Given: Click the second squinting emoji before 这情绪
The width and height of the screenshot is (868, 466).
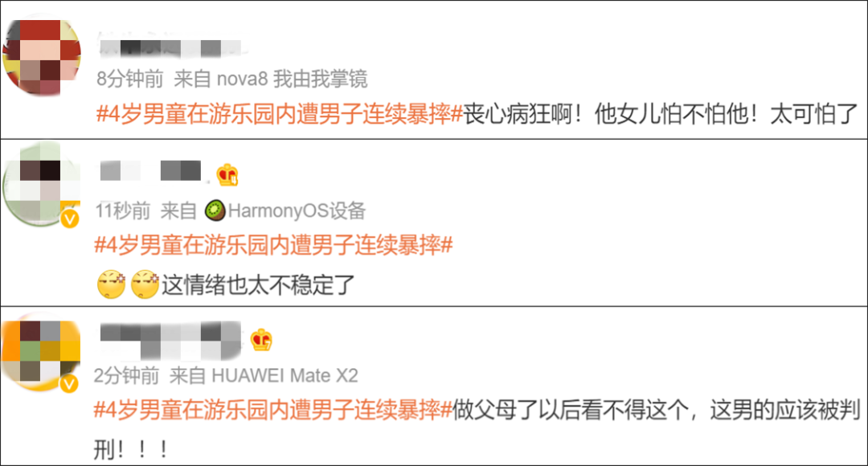Looking at the screenshot, I should point(145,284).
